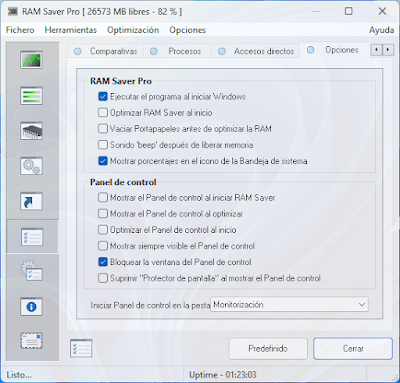Open the gear with checklist sidebar icon
The width and height of the screenshot is (400, 383).
click(31, 271)
